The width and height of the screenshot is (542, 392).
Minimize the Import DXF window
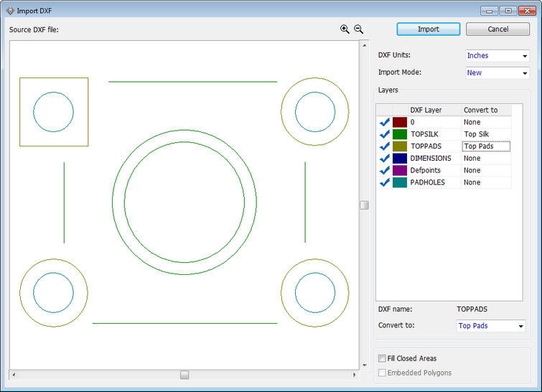(x=489, y=11)
